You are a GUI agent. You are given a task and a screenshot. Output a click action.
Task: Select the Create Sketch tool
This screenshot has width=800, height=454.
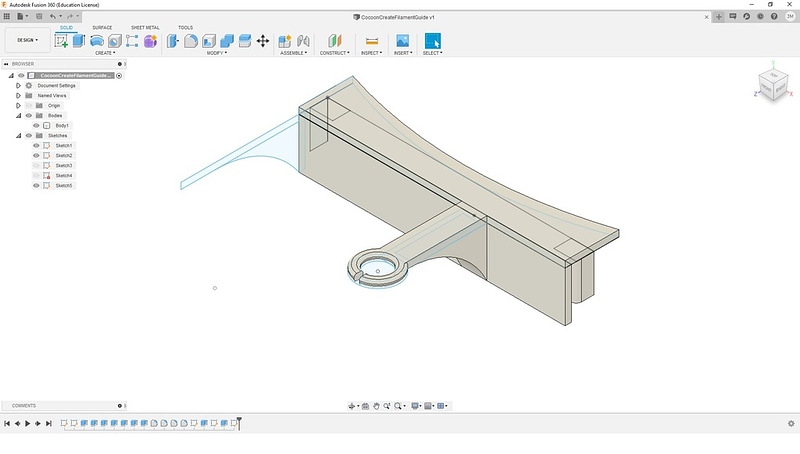coord(61,41)
